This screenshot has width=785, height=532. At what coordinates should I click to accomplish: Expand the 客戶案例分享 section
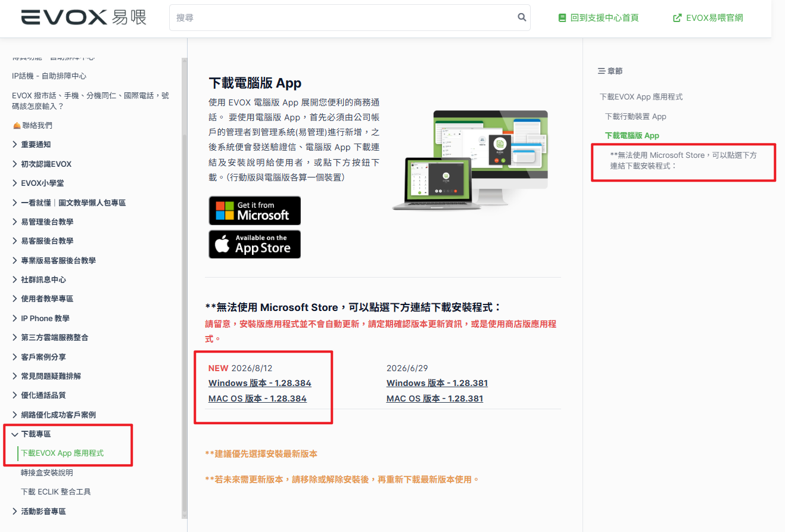39,357
